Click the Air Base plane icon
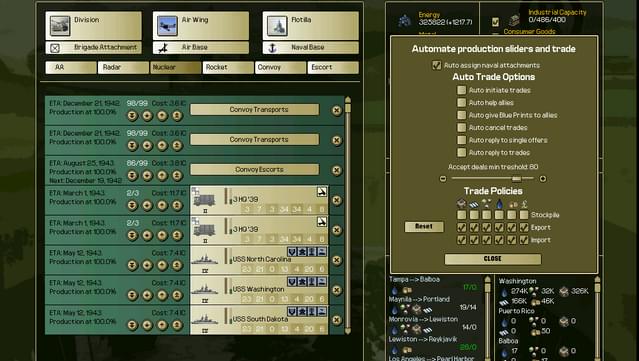 tap(163, 48)
